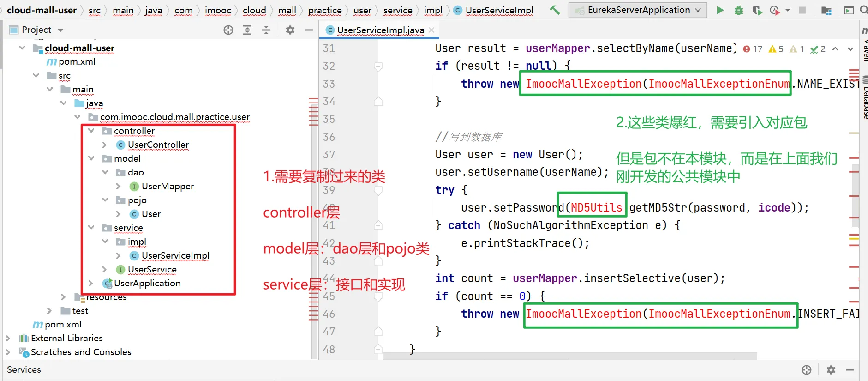This screenshot has width=868, height=381.
Task: Collapse all nodes in Project panel
Action: pyautogui.click(x=266, y=30)
